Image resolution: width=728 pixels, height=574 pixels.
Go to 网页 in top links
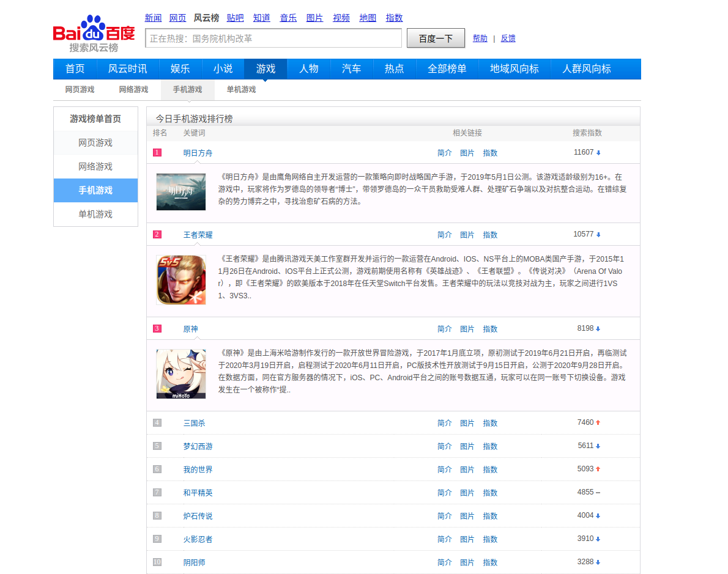coord(177,18)
